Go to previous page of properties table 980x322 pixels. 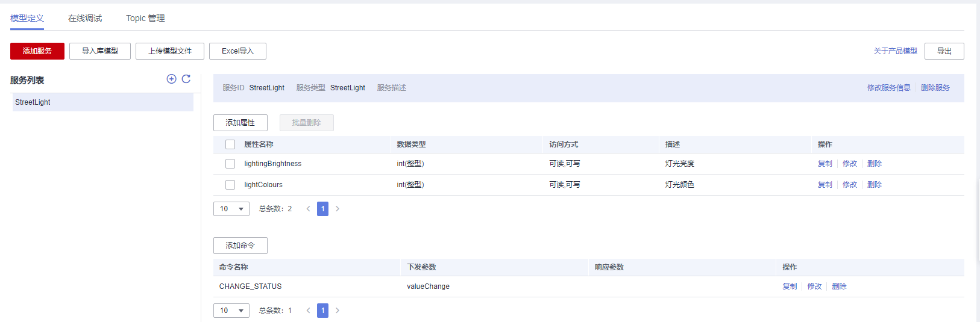(308, 209)
